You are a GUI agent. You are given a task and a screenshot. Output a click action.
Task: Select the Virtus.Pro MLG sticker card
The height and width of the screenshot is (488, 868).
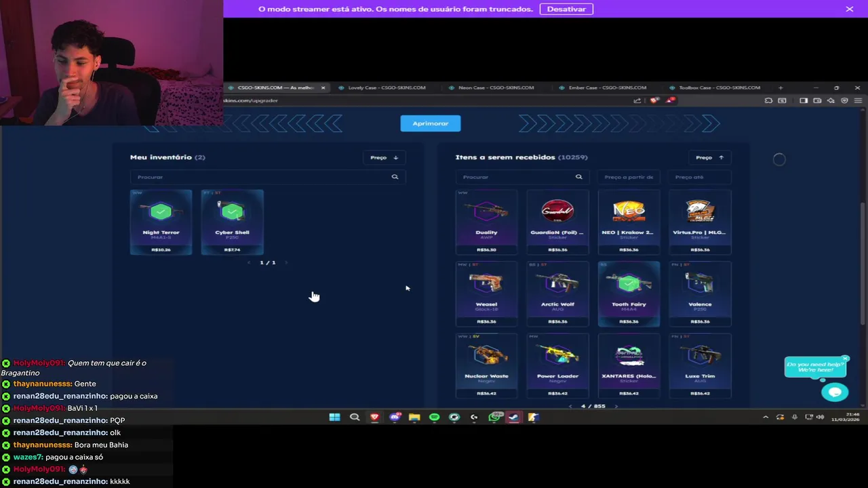(700, 222)
